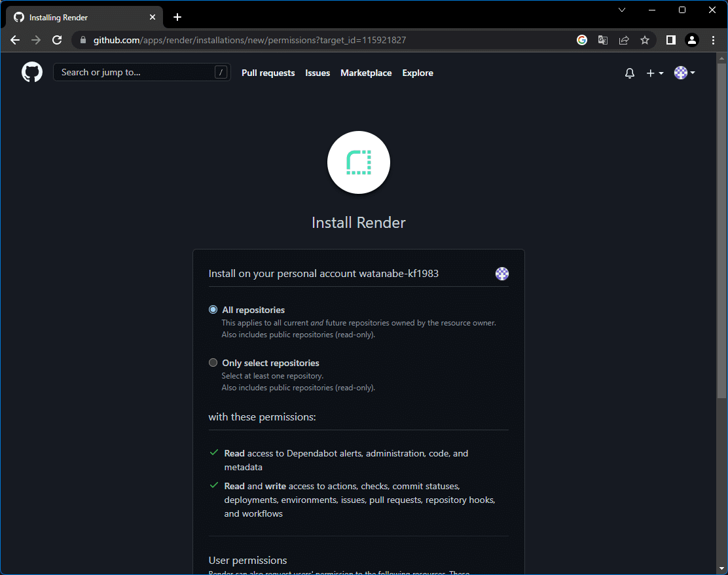Minimize the browser window
The width and height of the screenshot is (728, 575).
pyautogui.click(x=652, y=10)
